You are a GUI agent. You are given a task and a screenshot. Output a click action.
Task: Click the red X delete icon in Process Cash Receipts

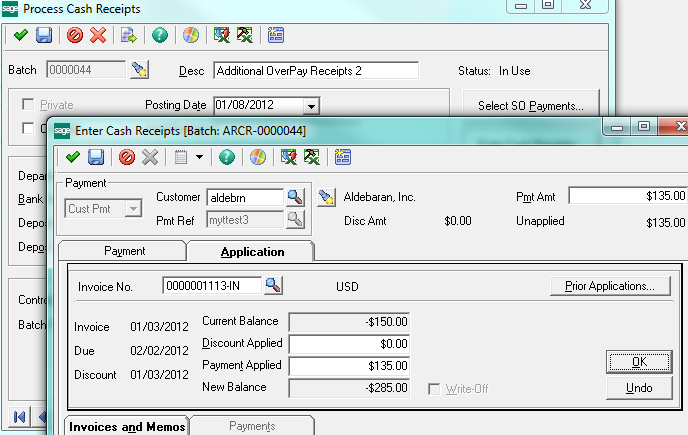point(98,36)
